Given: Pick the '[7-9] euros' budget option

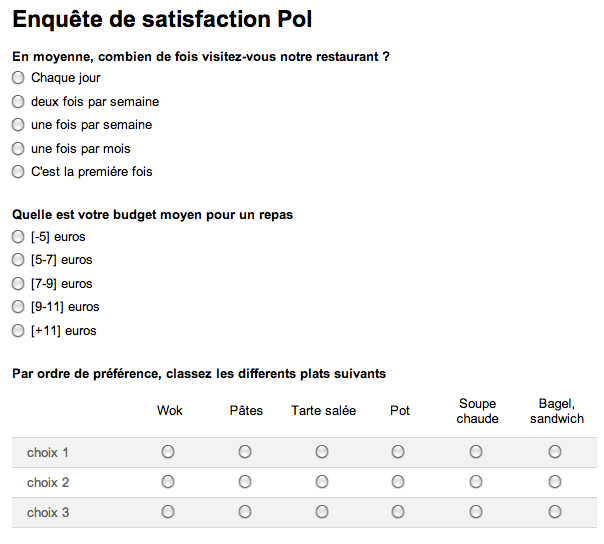Looking at the screenshot, I should pos(18,284).
